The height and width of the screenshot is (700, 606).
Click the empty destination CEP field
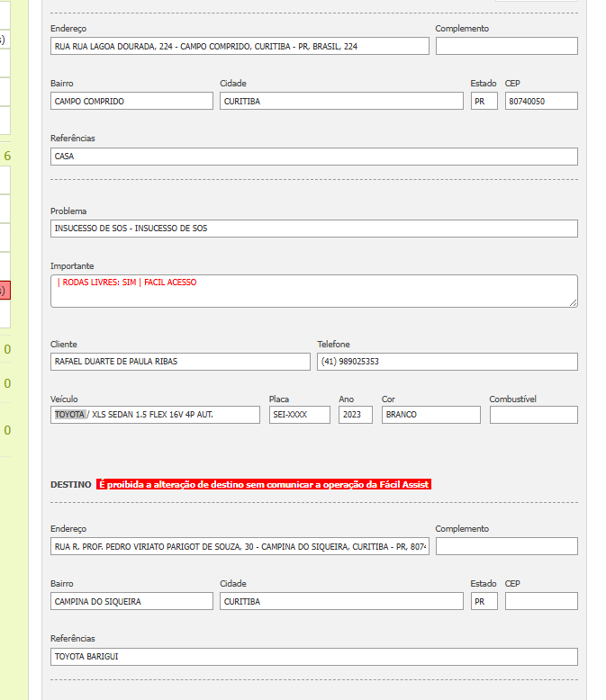(541, 601)
